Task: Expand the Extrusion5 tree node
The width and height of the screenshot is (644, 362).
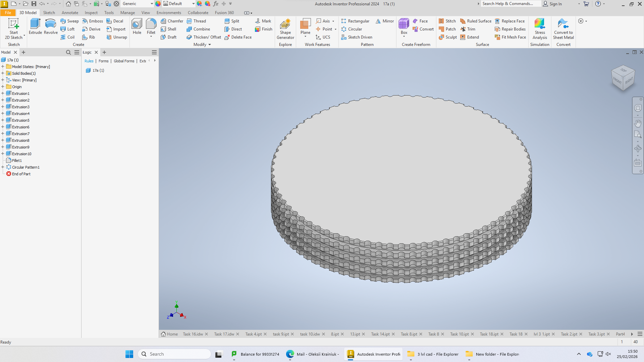Action: pyautogui.click(x=3, y=120)
